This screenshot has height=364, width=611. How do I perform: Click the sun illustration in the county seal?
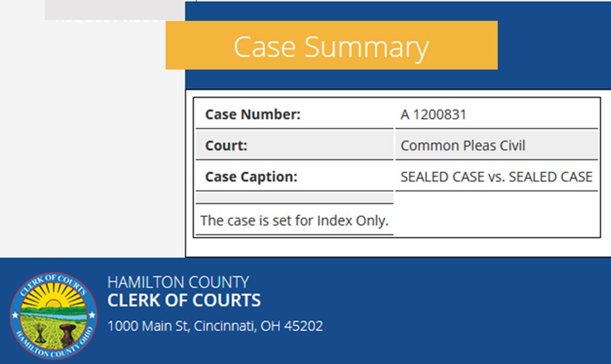53,302
